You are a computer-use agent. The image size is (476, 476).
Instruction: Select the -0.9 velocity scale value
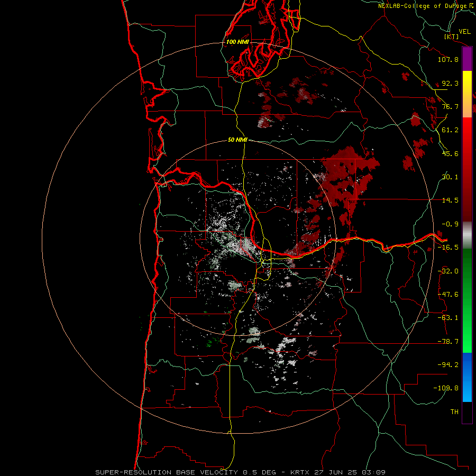click(450, 224)
